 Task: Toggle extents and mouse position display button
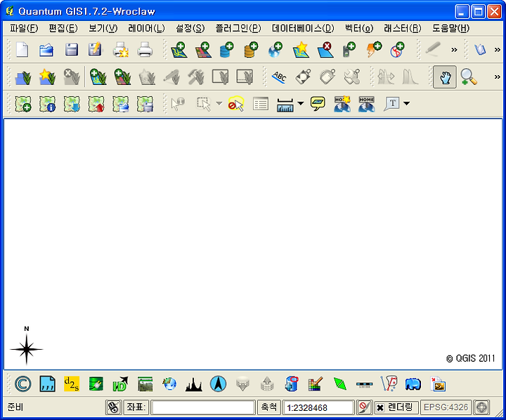tap(114, 407)
